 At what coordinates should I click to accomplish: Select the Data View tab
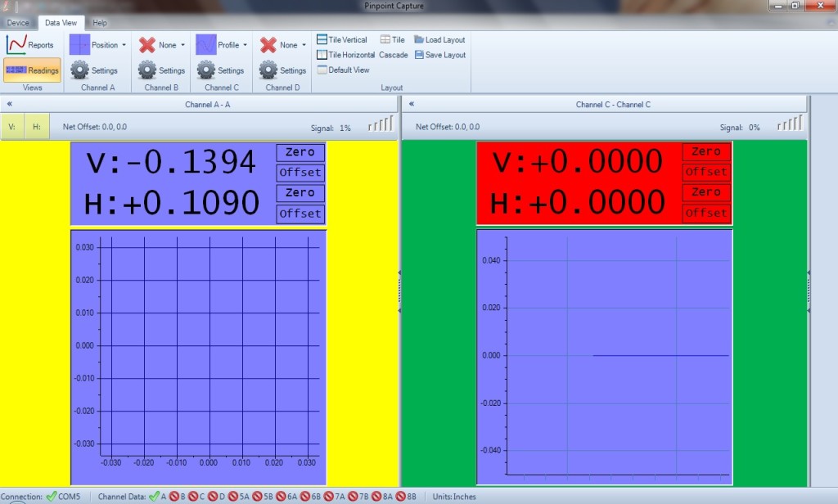[x=61, y=23]
